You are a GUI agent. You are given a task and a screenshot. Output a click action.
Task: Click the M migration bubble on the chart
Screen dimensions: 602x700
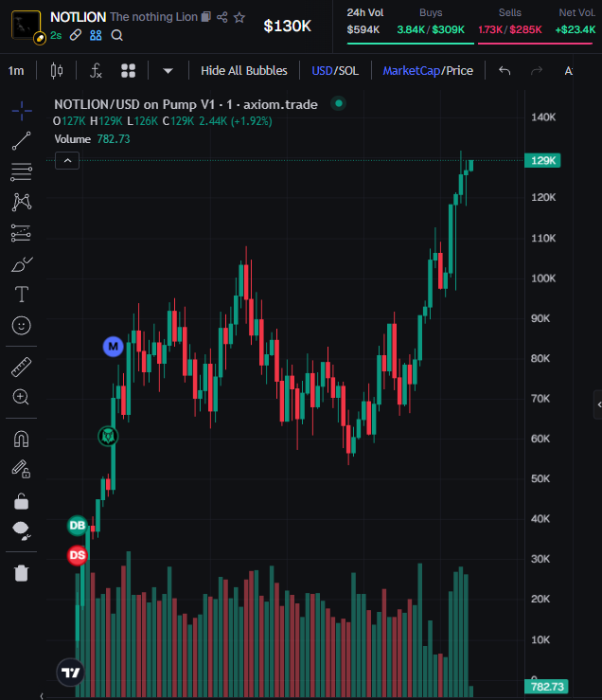pyautogui.click(x=114, y=347)
